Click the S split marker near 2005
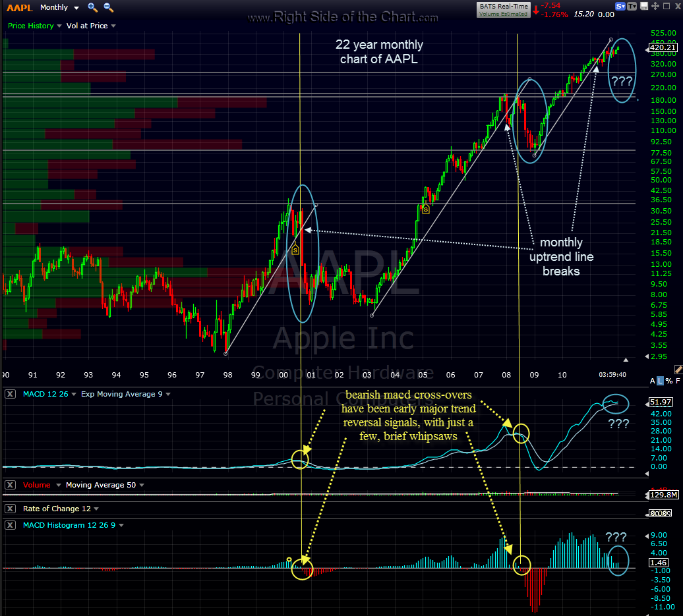This screenshot has width=683, height=616. (x=425, y=210)
